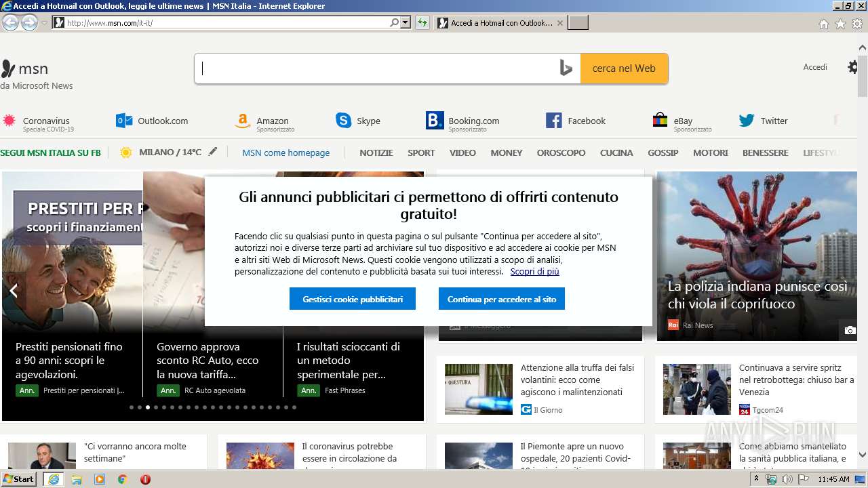Screen dimensions: 868x488
Task: Select MONEY in navigation bar
Action: click(507, 152)
